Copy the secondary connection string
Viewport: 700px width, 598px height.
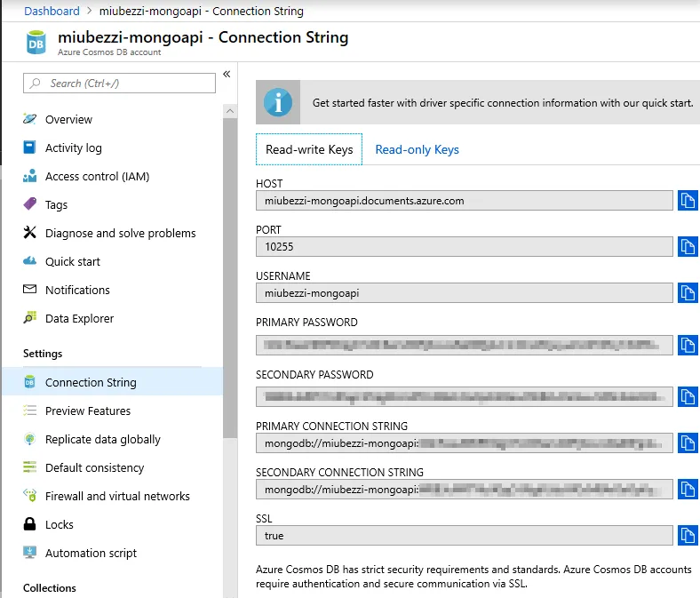[688, 489]
